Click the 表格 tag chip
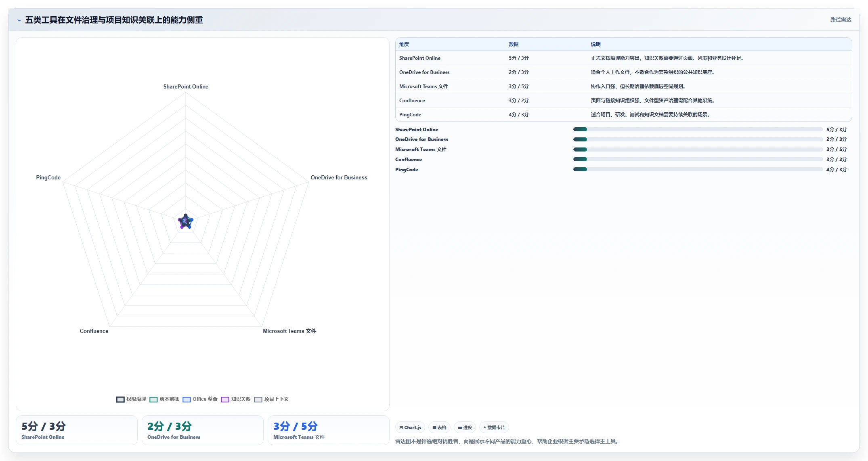This screenshot has width=868, height=461. coord(439,427)
